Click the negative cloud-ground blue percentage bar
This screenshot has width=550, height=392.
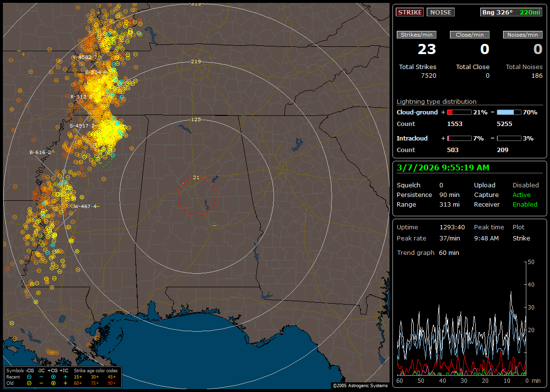click(509, 112)
